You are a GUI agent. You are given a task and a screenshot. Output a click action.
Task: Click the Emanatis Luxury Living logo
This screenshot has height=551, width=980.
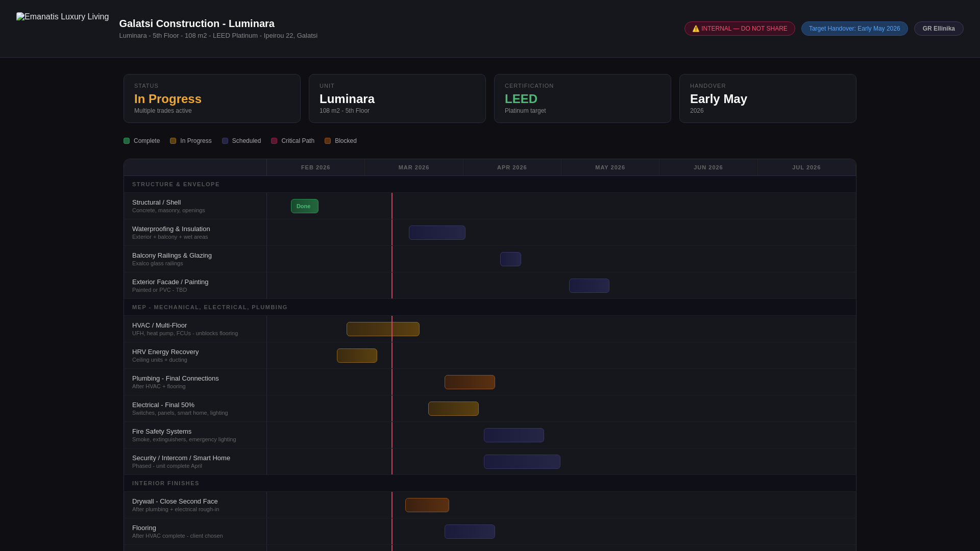click(x=62, y=17)
